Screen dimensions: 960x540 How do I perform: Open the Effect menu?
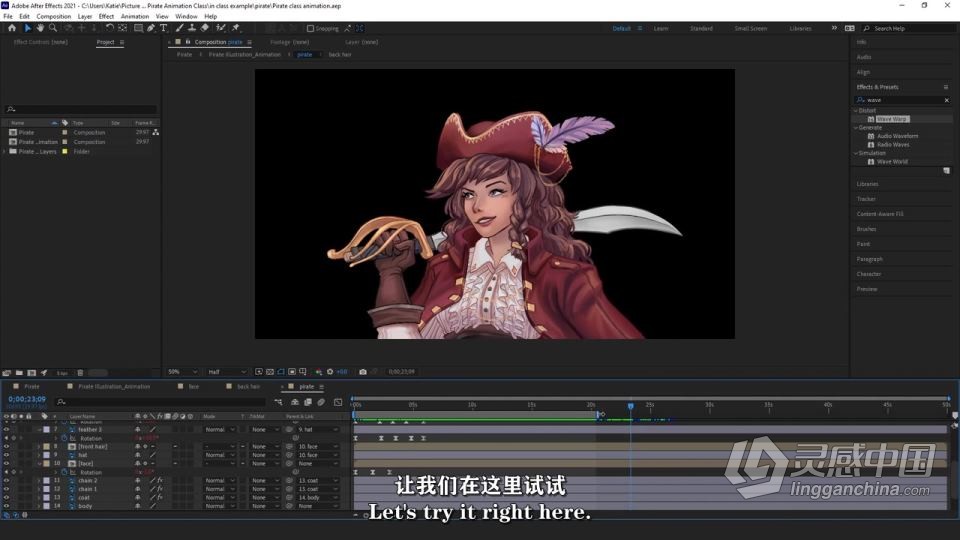(x=106, y=17)
